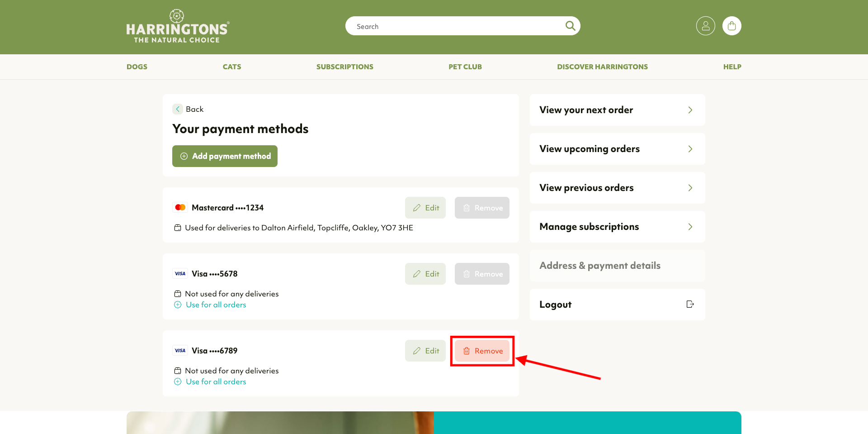
Task: Use Visa 6789 for all orders
Action: [216, 382]
